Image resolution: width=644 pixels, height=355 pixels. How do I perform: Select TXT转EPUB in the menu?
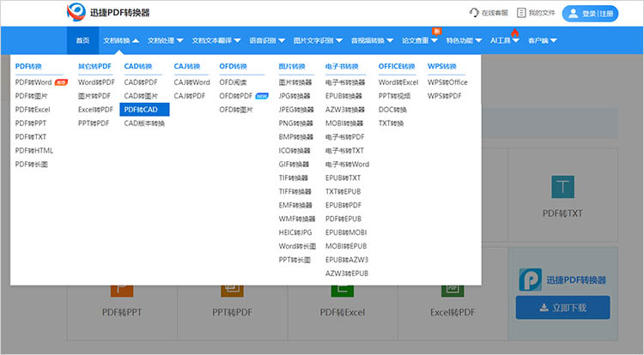click(x=343, y=191)
